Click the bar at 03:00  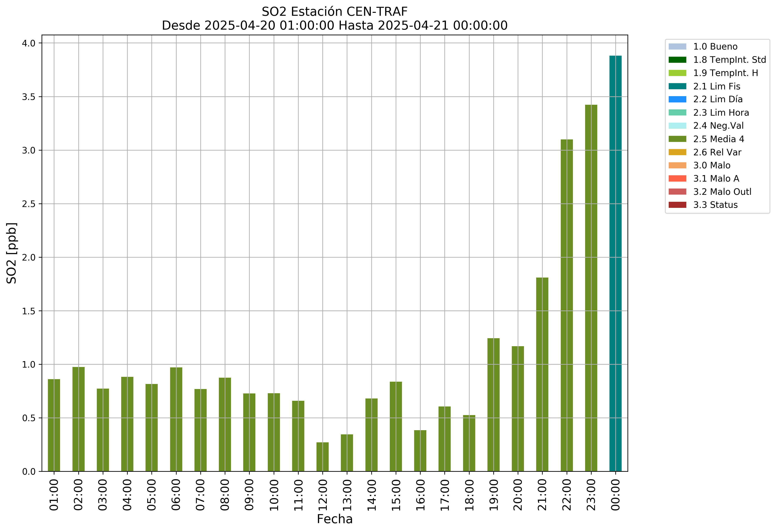[103, 430]
